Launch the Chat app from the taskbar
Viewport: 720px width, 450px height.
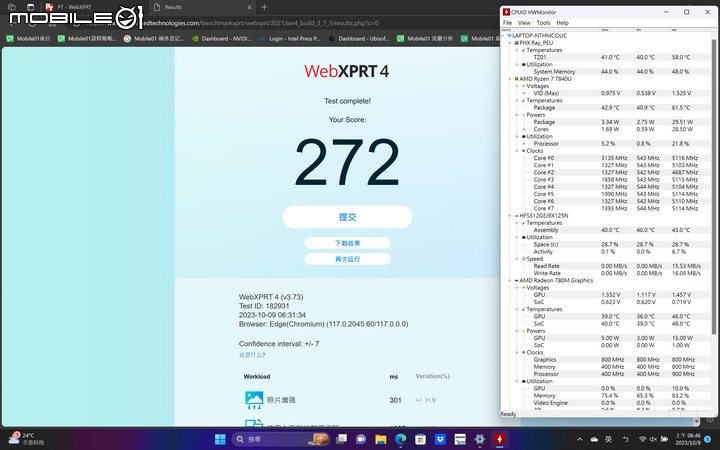(x=361, y=439)
